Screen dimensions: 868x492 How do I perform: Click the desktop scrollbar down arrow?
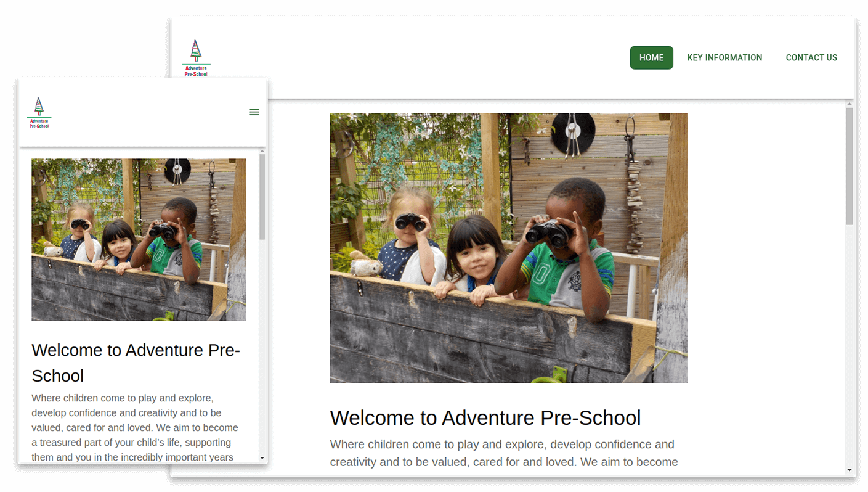(850, 470)
